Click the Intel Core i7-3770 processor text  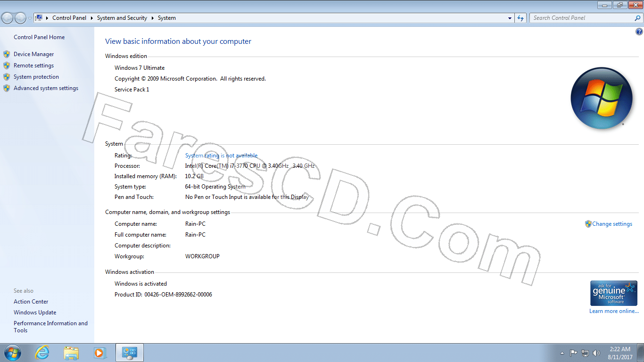250,166
